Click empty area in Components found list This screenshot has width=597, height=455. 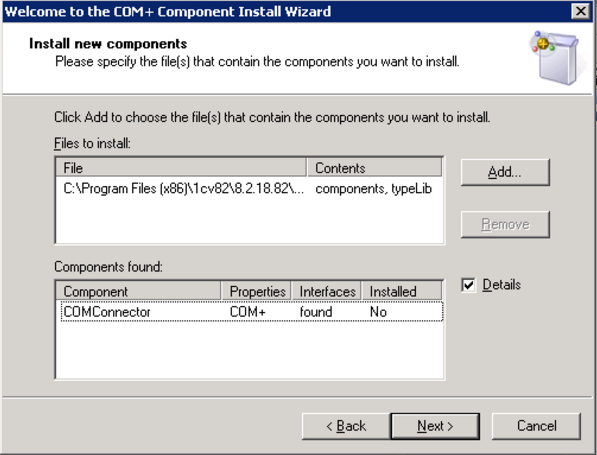[249, 350]
